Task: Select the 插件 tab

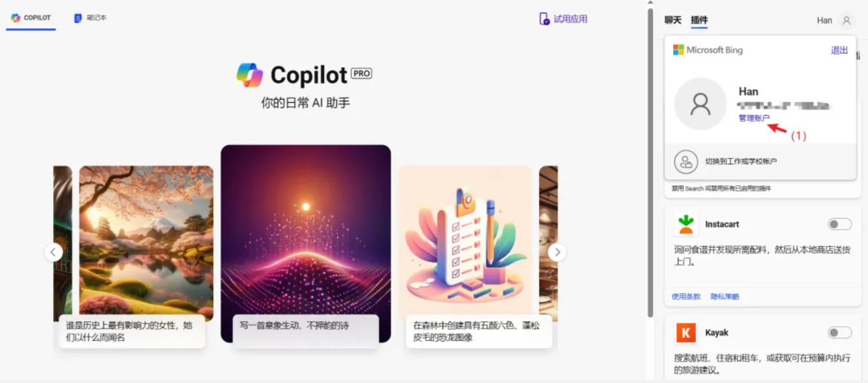Action: tap(699, 20)
